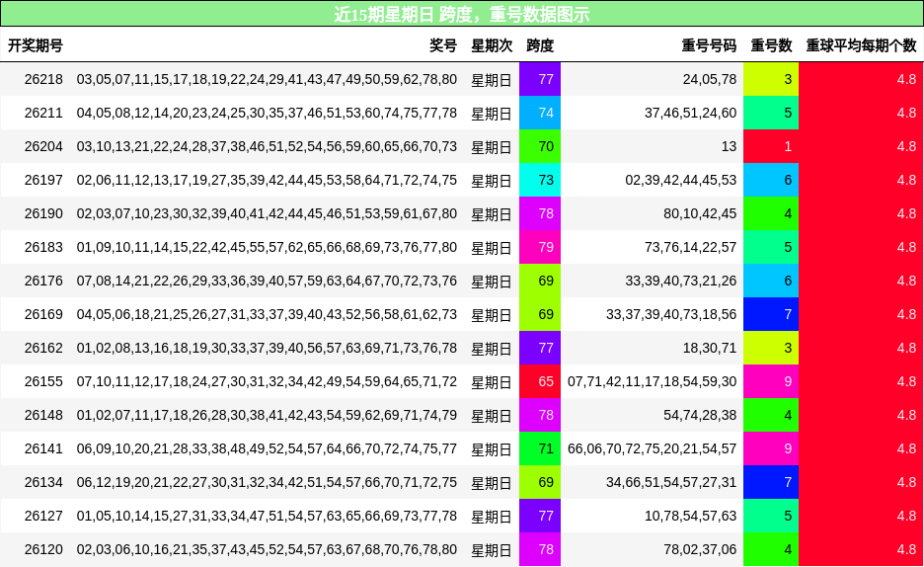Click winning numbers row starting 03,10,13,21,22
Screen dimensions: 924x567
[267, 147]
